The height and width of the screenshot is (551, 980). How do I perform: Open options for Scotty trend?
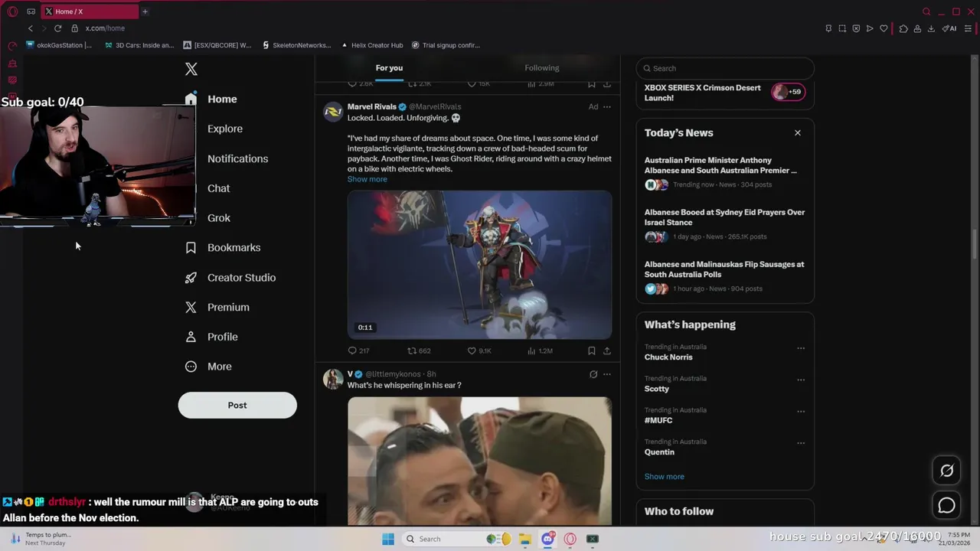coord(801,380)
